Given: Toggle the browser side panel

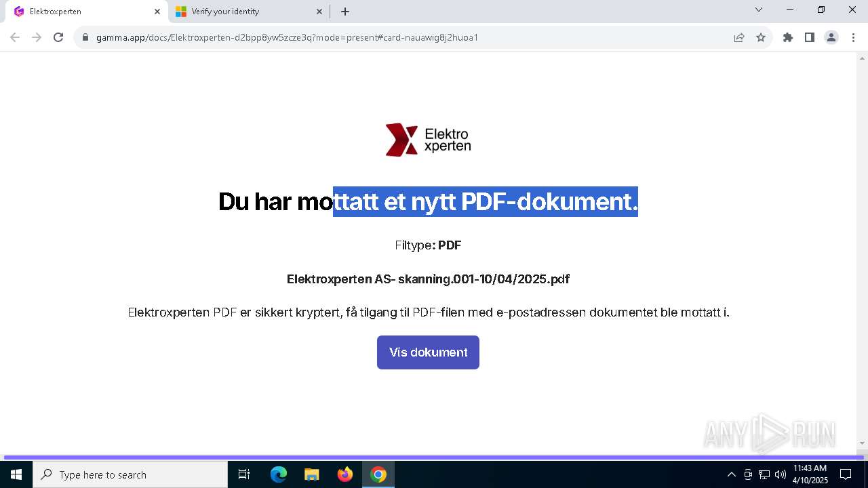Looking at the screenshot, I should point(810,37).
